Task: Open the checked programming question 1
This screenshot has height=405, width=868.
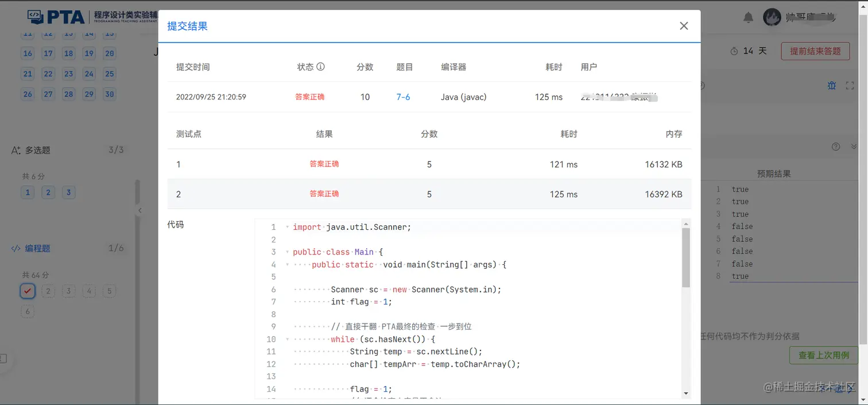Action: (28, 291)
